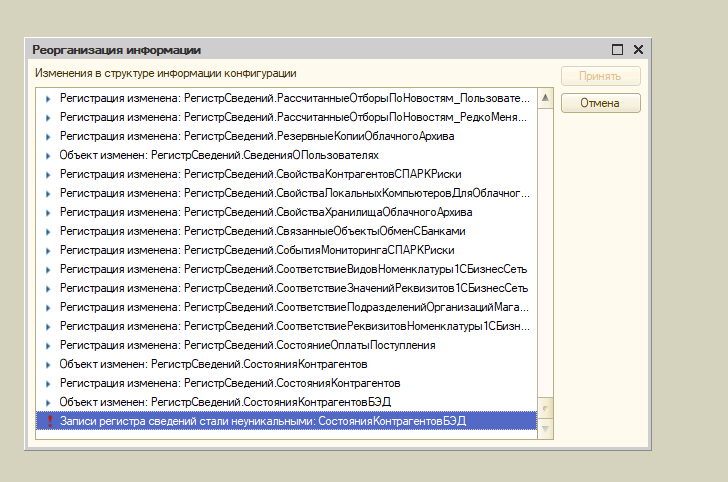Expand the СвойстваКонтрагентовСПАРКРиски entry arrow

[48, 174]
